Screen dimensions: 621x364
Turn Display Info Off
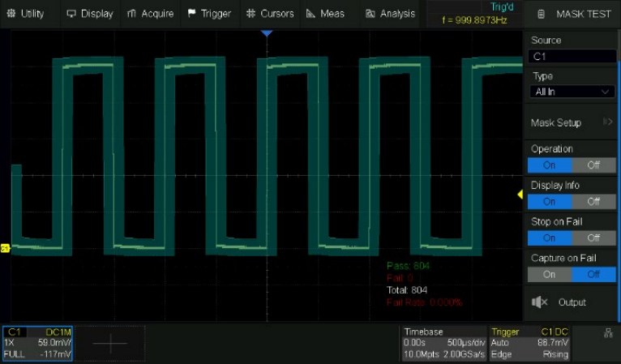point(593,202)
